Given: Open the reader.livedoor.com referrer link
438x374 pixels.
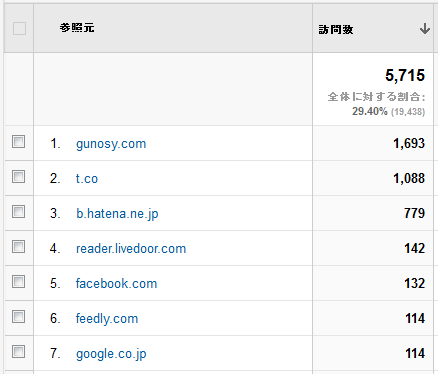Looking at the screenshot, I should coord(131,249).
